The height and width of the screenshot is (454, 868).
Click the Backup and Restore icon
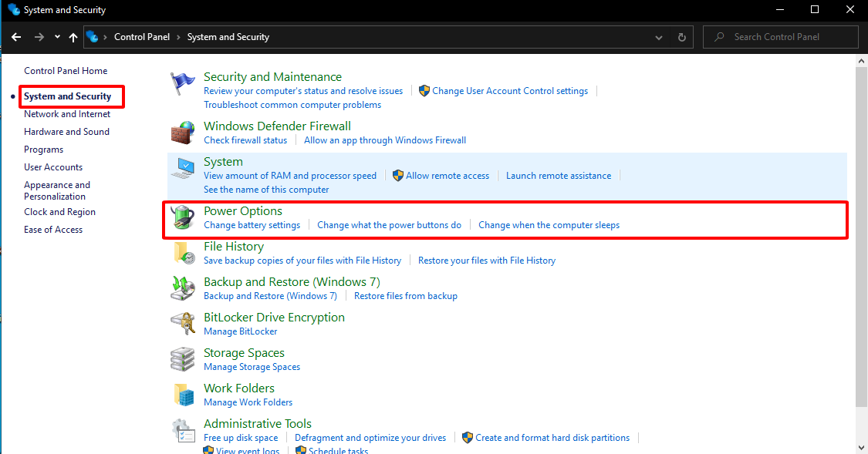183,288
